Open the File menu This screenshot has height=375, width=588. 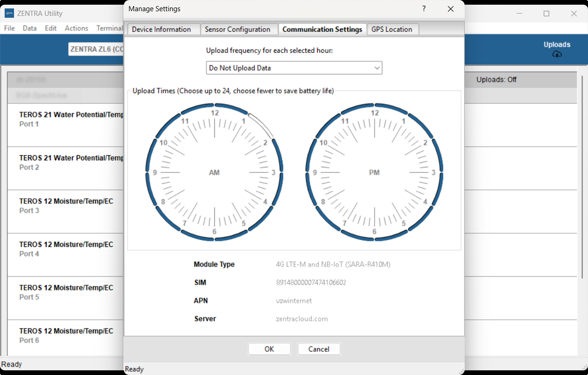point(9,28)
